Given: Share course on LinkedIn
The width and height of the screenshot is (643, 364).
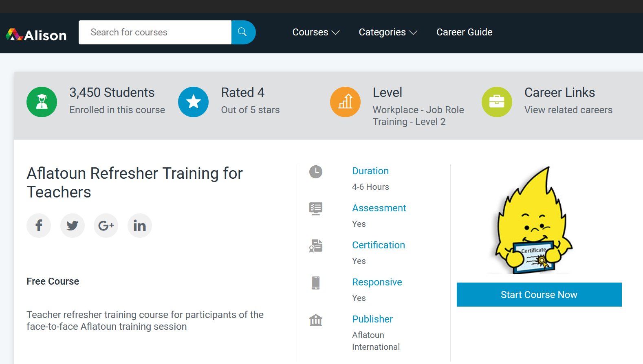Looking at the screenshot, I should (140, 226).
